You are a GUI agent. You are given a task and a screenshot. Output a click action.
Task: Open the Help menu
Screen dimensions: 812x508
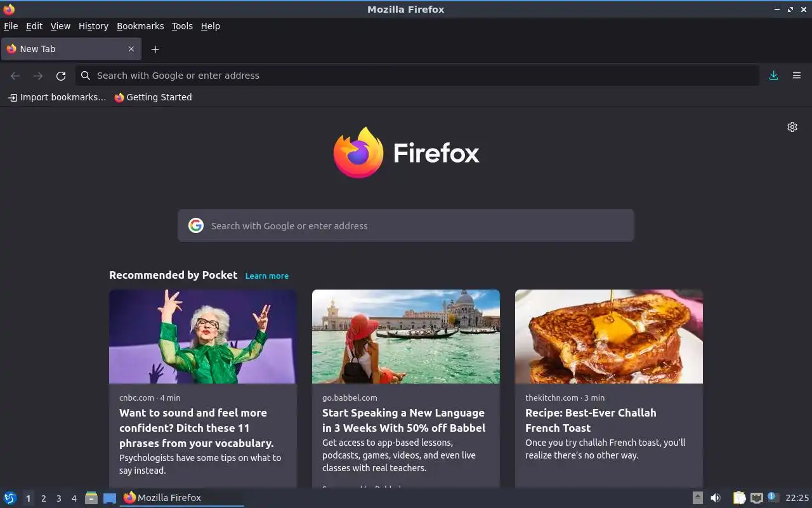[x=211, y=26]
